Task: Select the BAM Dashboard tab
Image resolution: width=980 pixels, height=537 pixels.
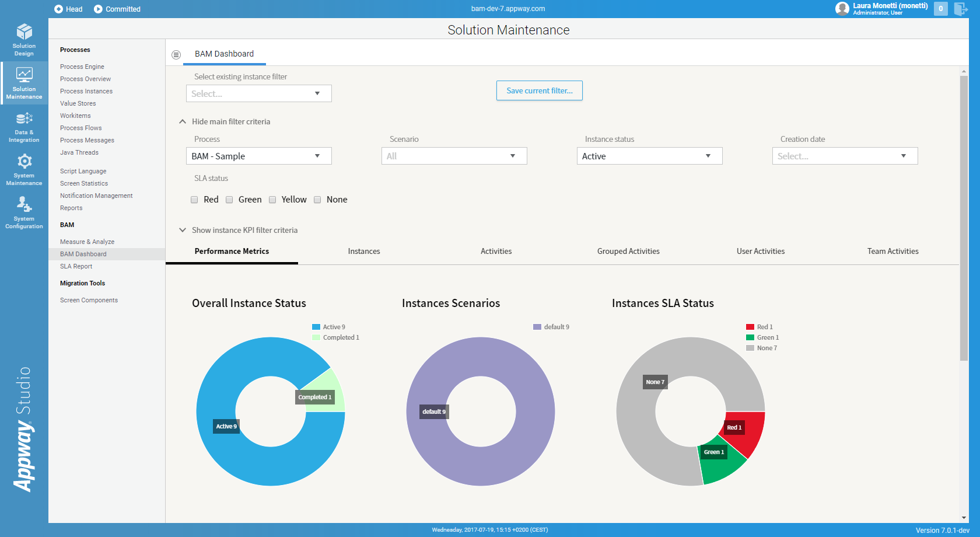Action: coord(225,54)
